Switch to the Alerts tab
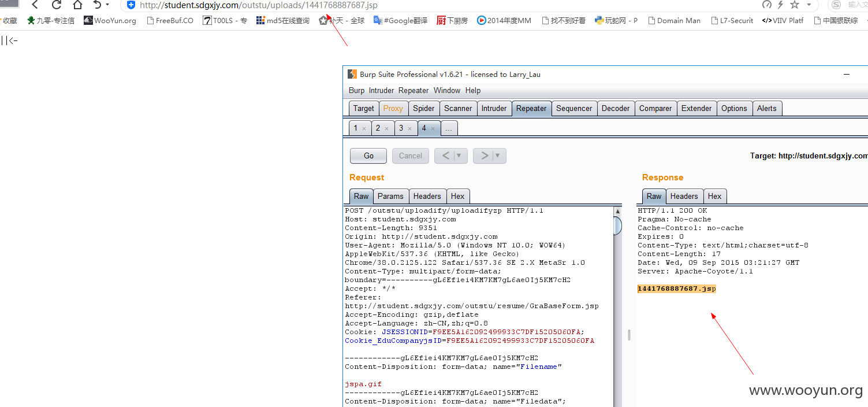The image size is (868, 407). point(767,108)
